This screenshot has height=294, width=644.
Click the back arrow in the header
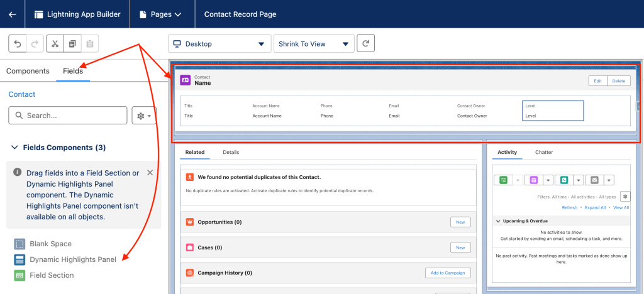[x=13, y=14]
